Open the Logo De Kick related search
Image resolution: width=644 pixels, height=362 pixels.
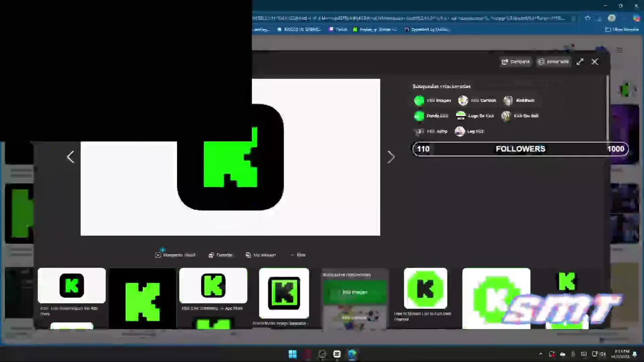point(474,116)
